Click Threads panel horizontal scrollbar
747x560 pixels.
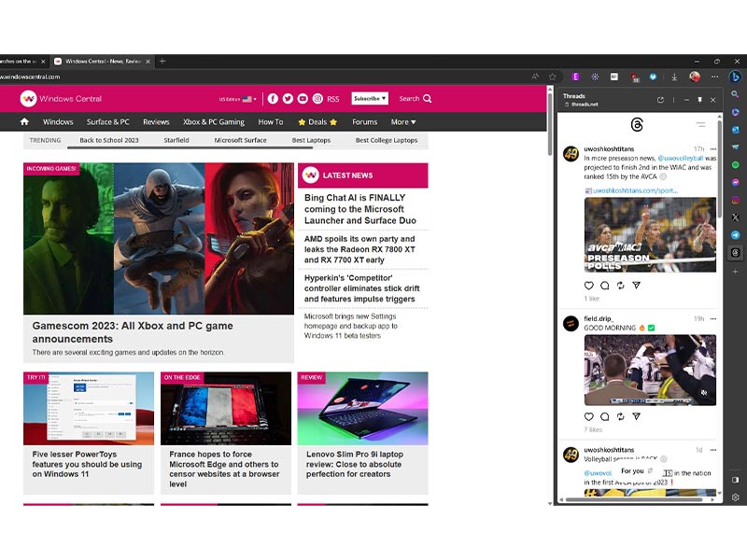coord(634,500)
